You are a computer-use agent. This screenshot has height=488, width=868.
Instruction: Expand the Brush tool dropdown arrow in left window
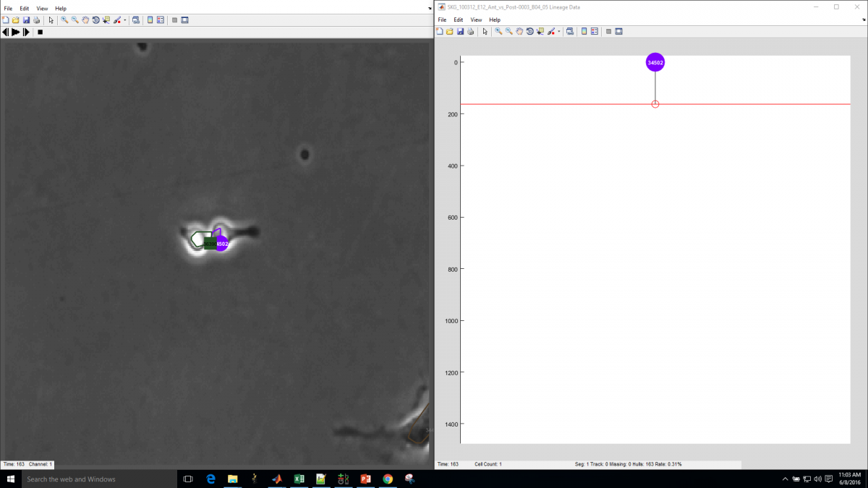(125, 20)
